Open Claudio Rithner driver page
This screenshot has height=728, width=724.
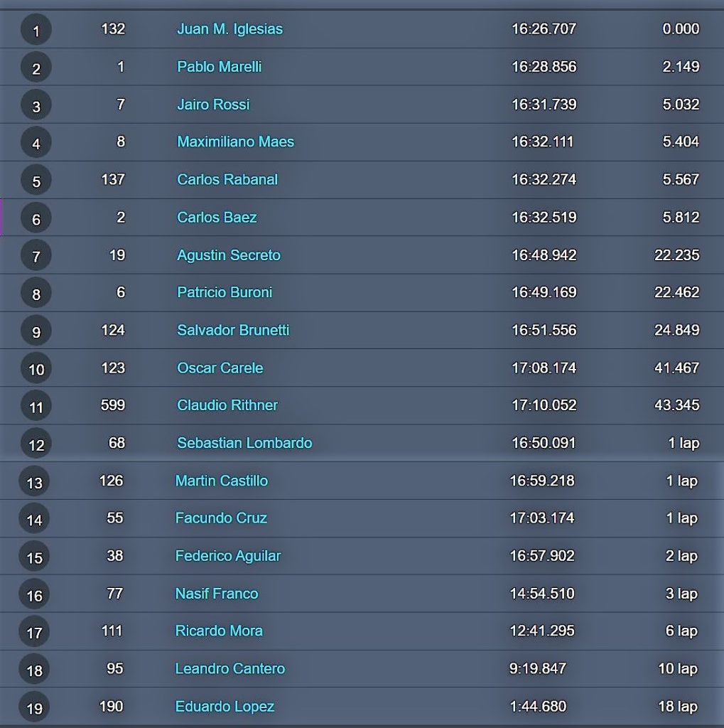click(x=227, y=405)
